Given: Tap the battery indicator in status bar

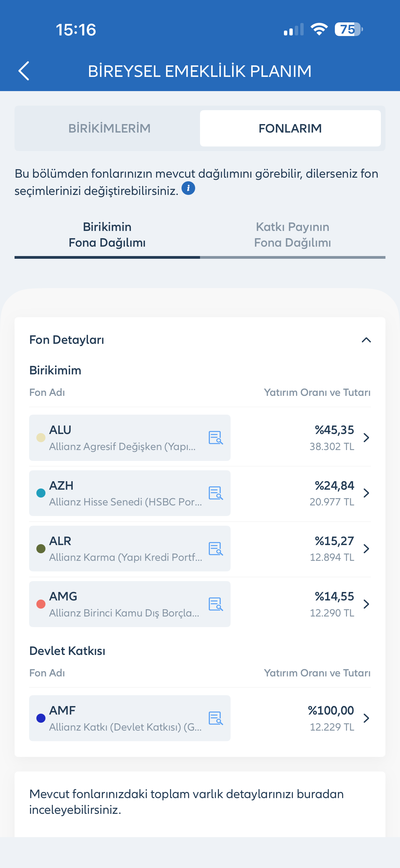Looking at the screenshot, I should (348, 29).
